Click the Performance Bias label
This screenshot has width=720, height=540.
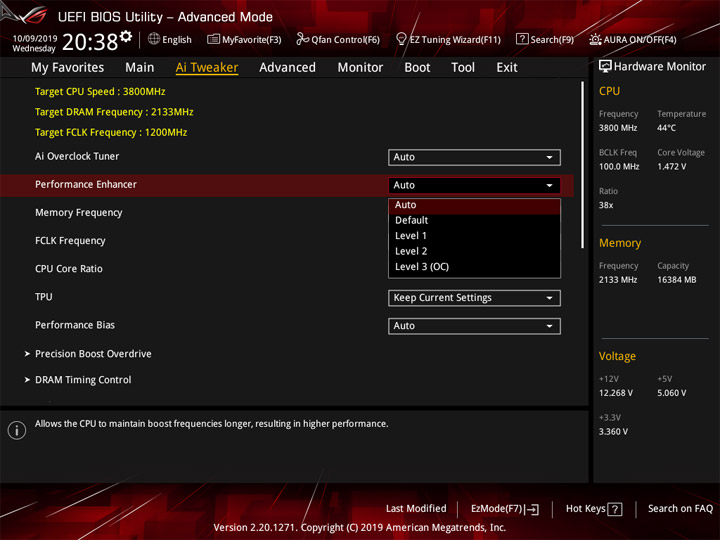(75, 325)
